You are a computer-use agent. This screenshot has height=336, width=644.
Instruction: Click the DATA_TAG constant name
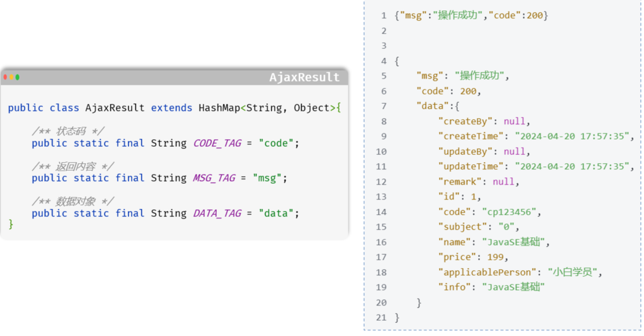point(217,213)
